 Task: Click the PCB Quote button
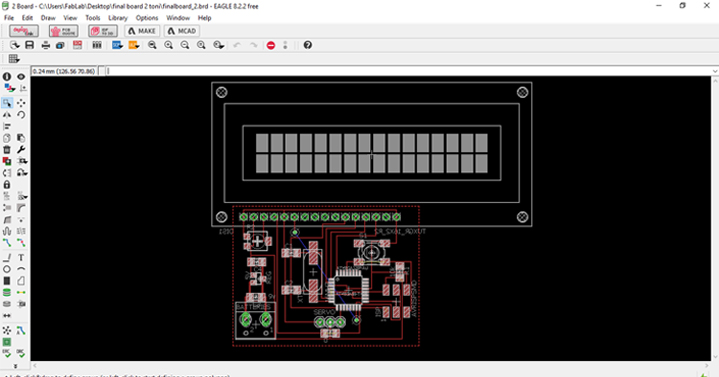click(x=63, y=31)
